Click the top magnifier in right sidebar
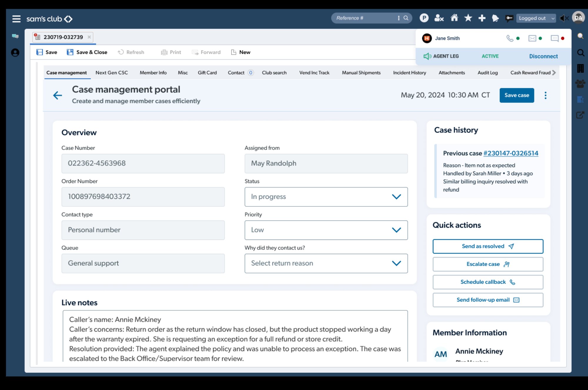Viewport: 588px width, 390px height. click(580, 36)
